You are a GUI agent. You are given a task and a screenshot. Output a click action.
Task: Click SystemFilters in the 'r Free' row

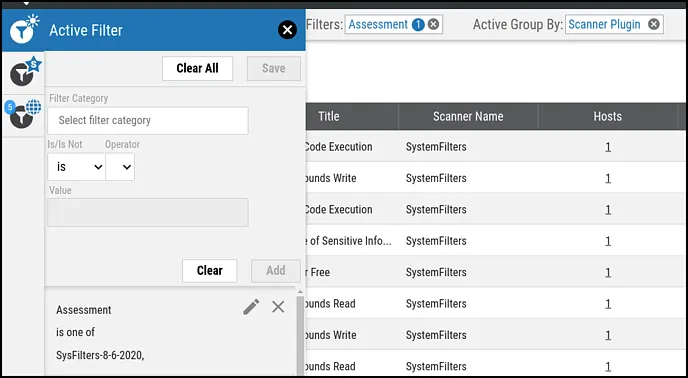click(x=436, y=272)
